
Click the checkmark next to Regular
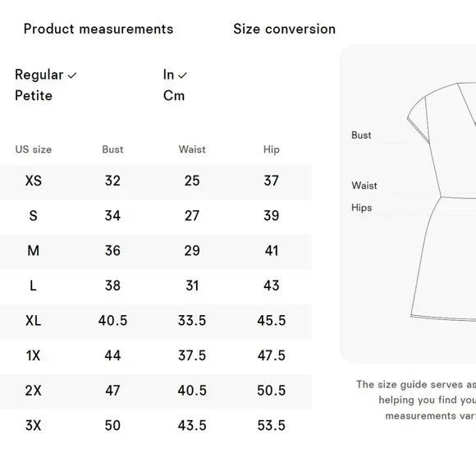[x=72, y=76]
